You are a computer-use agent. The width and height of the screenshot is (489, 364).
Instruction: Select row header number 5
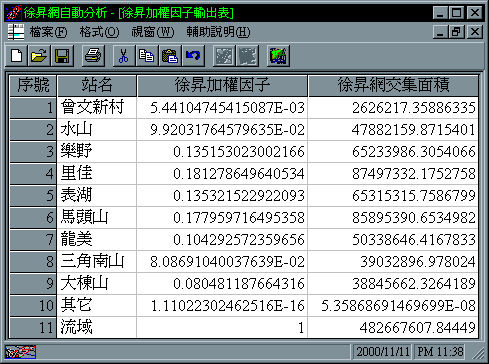33,196
